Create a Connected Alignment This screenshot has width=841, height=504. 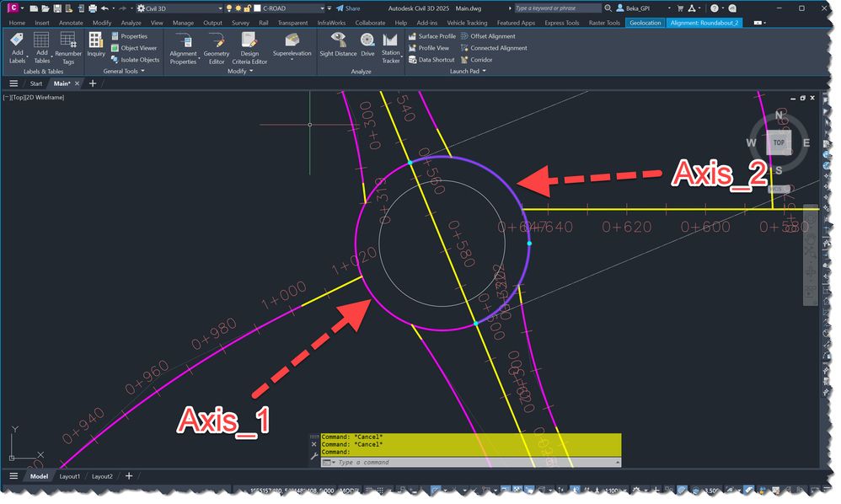coord(494,48)
